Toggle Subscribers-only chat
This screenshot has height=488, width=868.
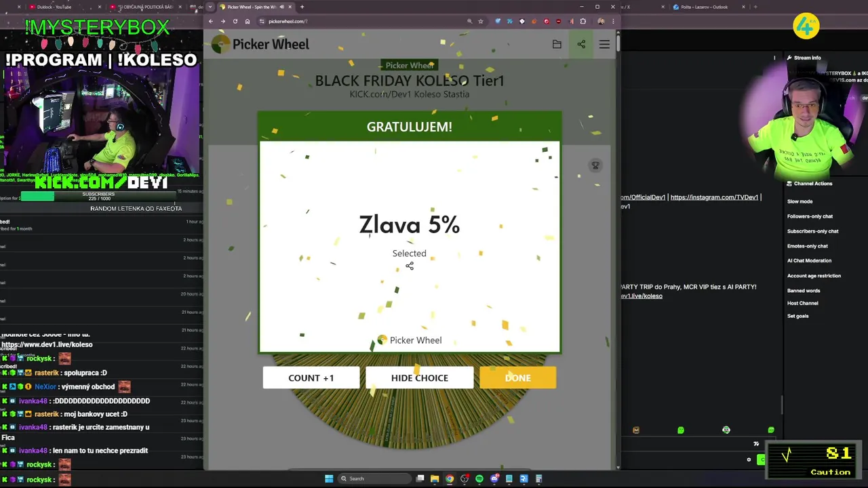coord(812,231)
